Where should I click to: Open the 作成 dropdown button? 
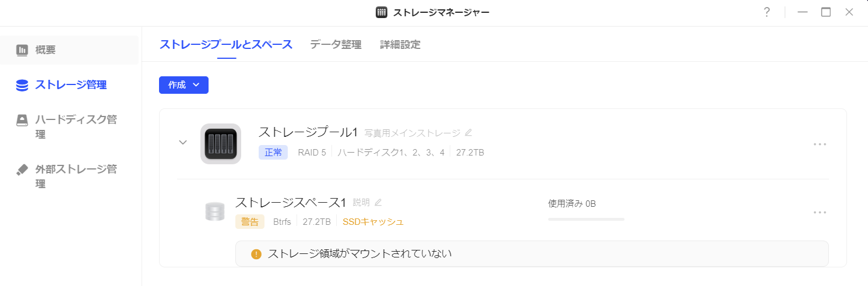[184, 85]
